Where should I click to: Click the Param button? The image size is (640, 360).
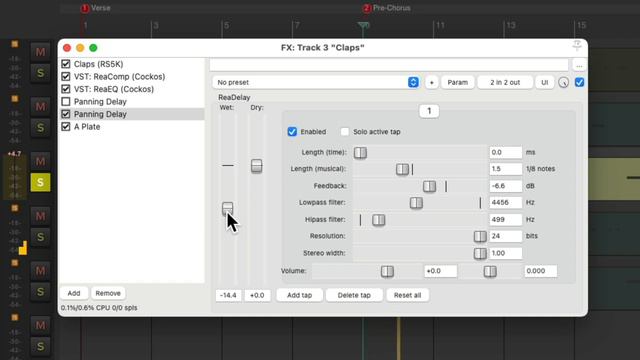click(x=458, y=82)
